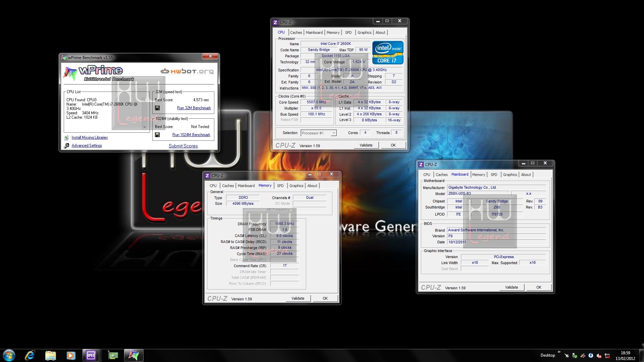Viewport: 644px width, 362px height.
Task: Open Install Missing Libraries link
Action: [90, 137]
